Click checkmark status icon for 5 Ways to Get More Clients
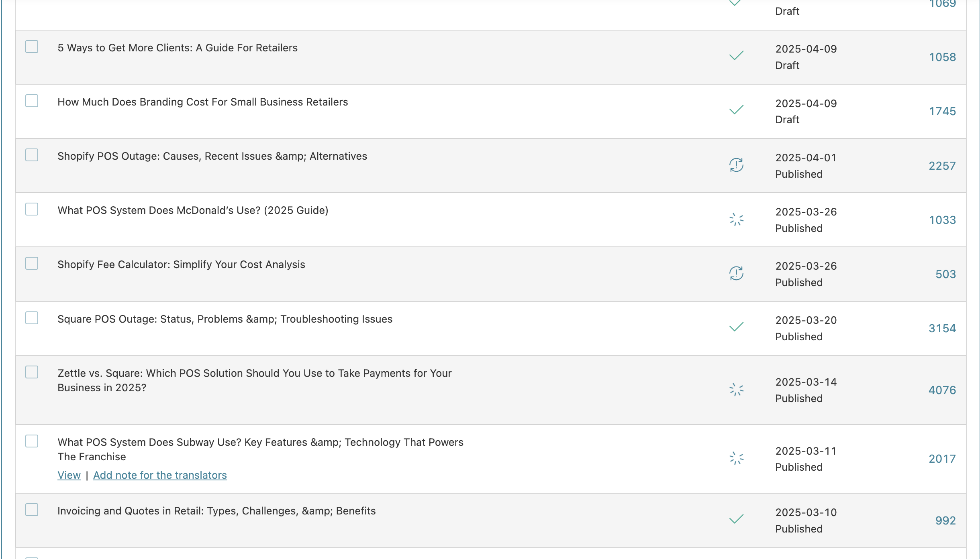 [x=736, y=55]
